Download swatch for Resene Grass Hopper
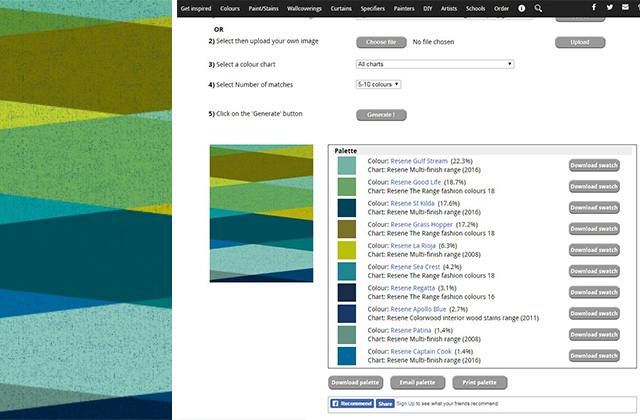Image resolution: width=640 pixels, height=420 pixels. [594, 229]
